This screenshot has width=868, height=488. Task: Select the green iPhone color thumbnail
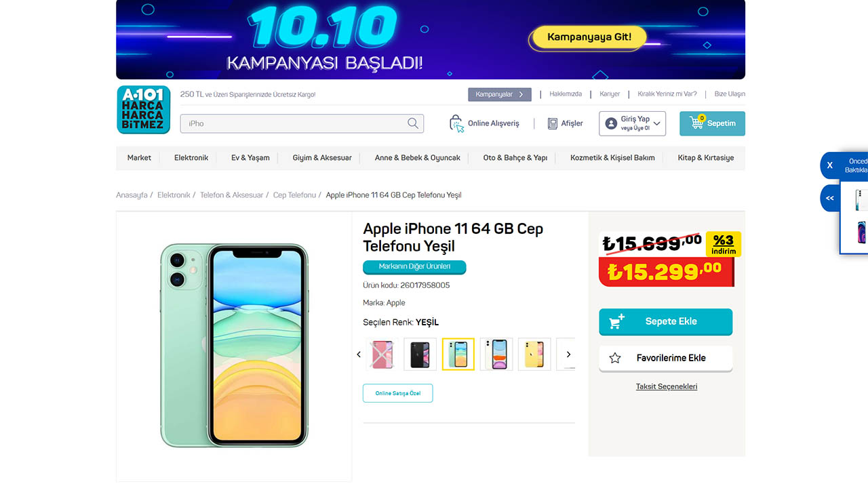pyautogui.click(x=458, y=354)
